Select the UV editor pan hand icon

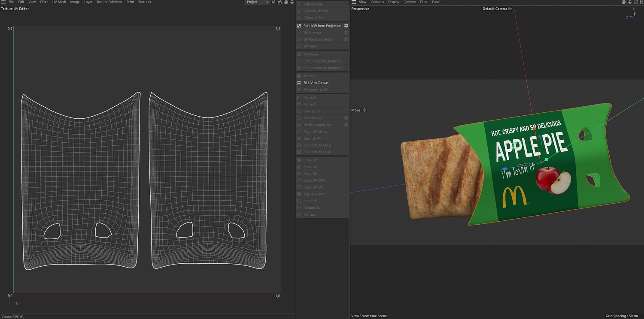tap(286, 2)
